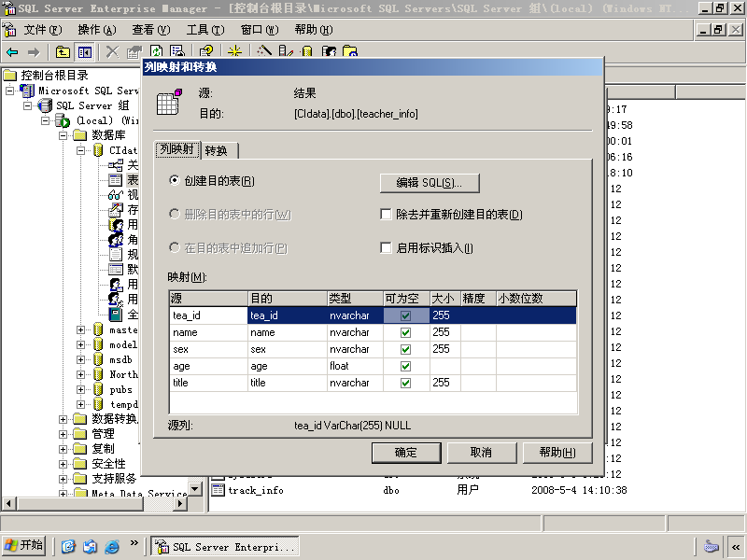Click the Export List toolbar icon

177,51
